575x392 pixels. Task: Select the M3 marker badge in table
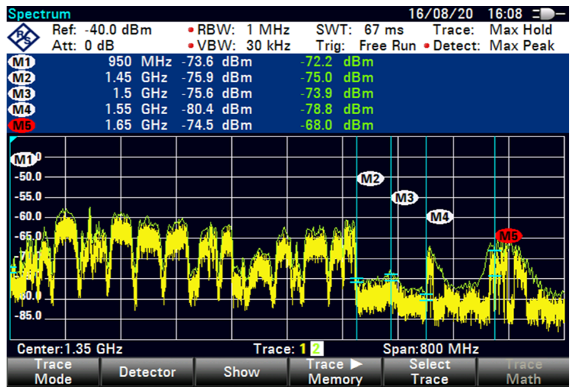22,94
